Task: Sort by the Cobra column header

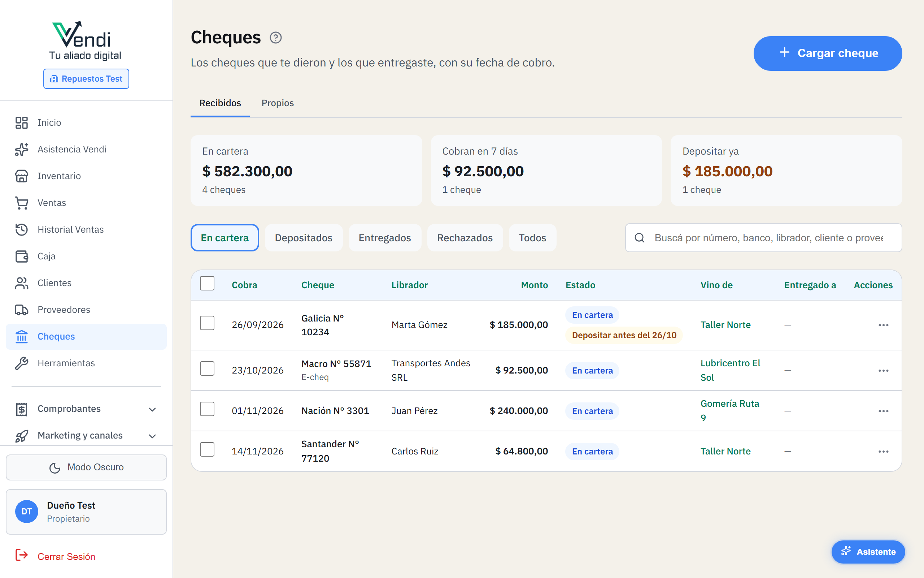Action: (244, 285)
